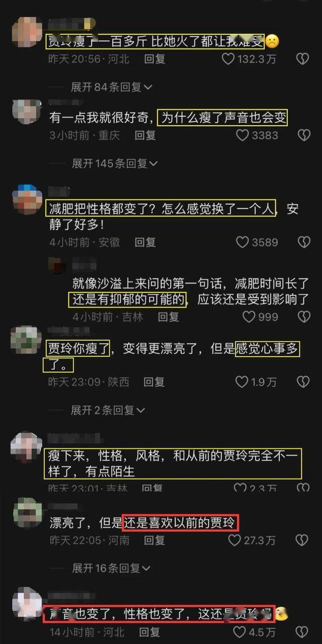Tap 回复 on 4小时前 吉林 reply
The image size is (322, 644).
[x=169, y=316]
